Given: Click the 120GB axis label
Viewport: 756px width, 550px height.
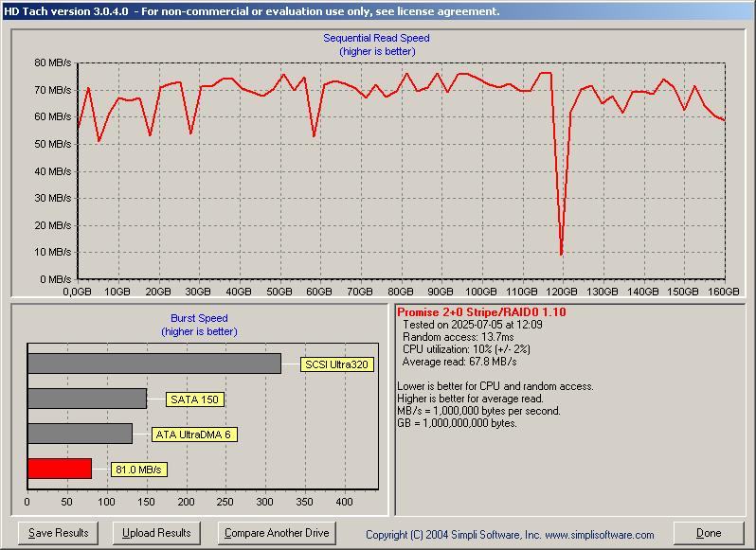Looking at the screenshot, I should (562, 292).
